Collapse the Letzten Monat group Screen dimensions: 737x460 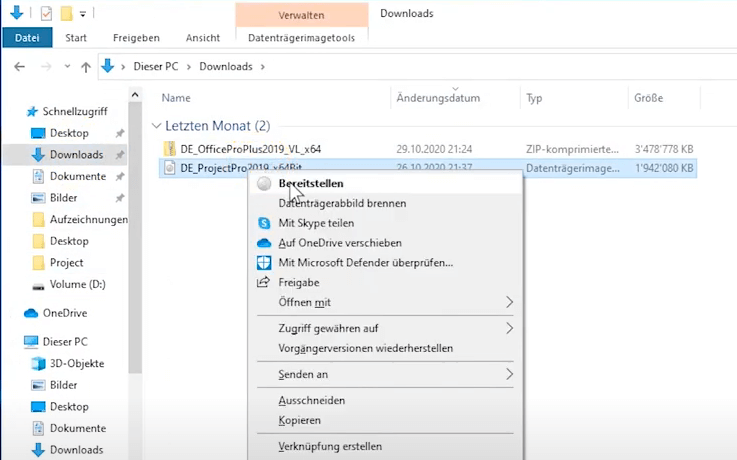156,126
